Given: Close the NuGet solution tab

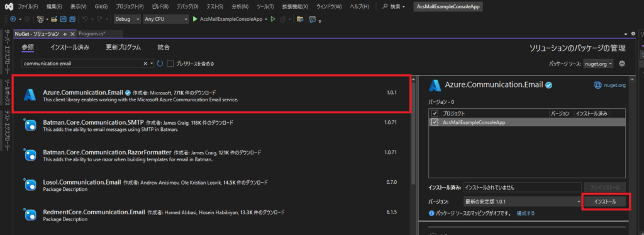Looking at the screenshot, I should (72, 34).
